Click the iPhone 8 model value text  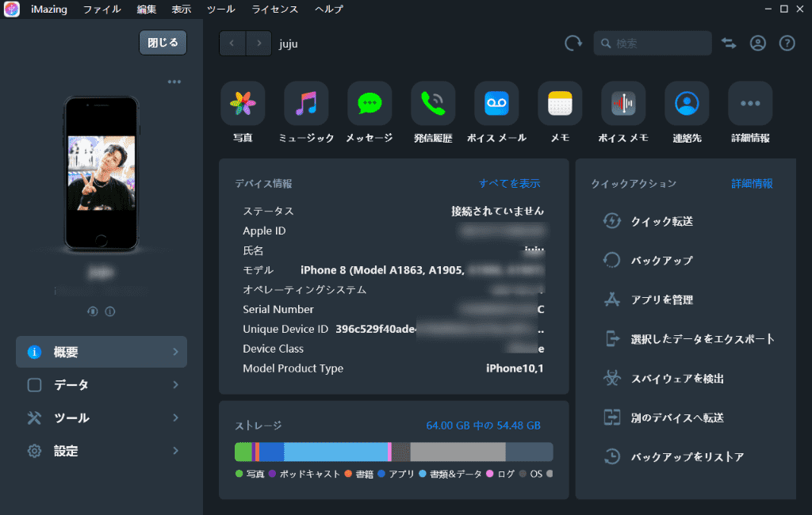point(383,270)
